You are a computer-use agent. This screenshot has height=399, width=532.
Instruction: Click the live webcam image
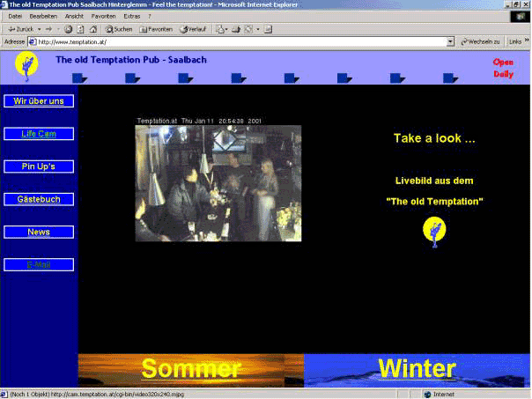218,183
